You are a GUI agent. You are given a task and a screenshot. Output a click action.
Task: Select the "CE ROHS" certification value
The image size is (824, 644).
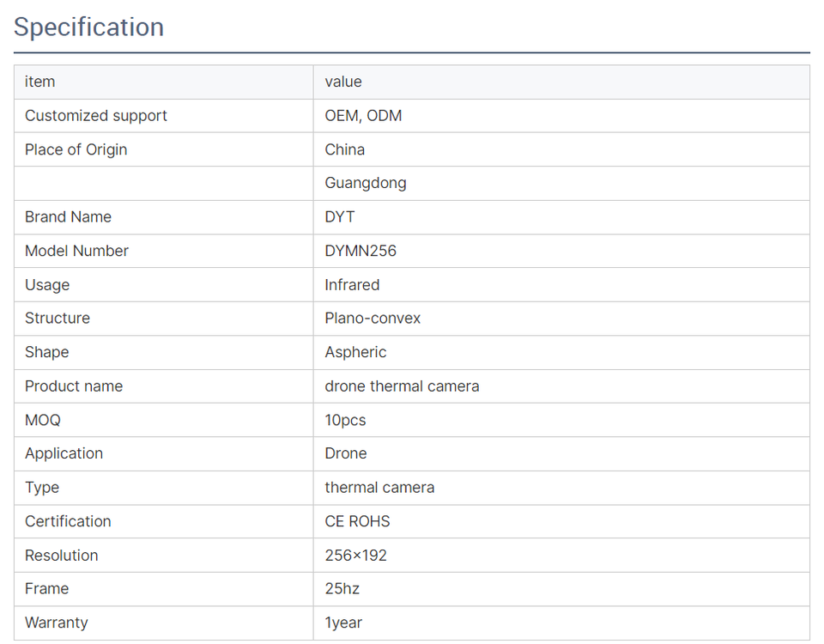point(357,521)
